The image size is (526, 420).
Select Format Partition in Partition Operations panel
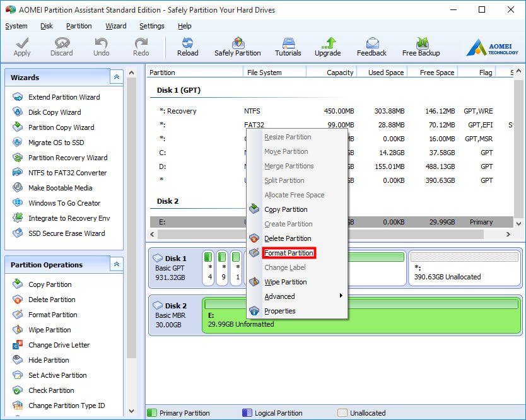53,315
